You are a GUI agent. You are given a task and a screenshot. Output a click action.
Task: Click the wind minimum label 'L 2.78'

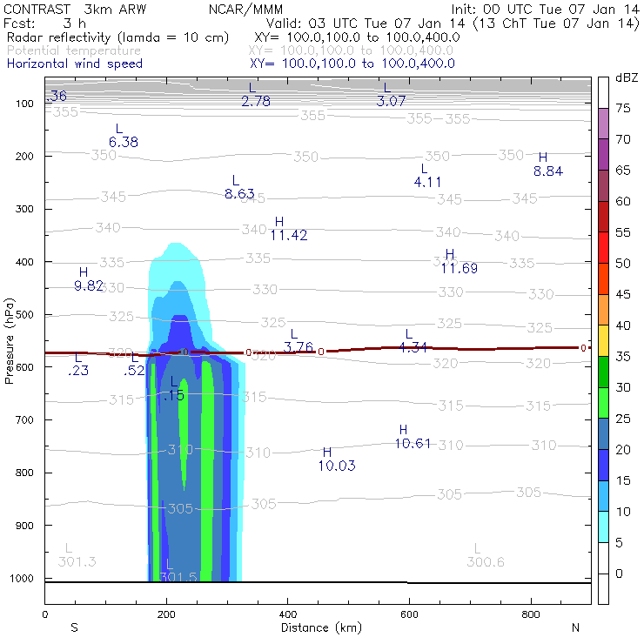[256, 95]
